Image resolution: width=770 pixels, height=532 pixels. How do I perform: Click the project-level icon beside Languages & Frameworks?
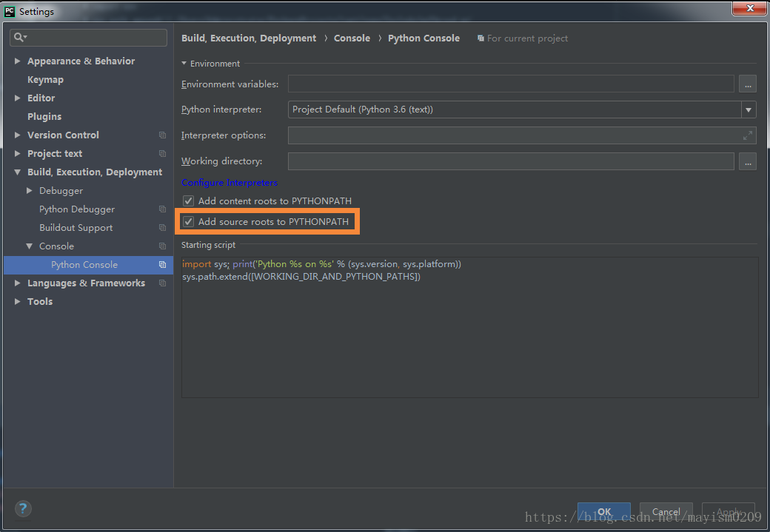163,283
